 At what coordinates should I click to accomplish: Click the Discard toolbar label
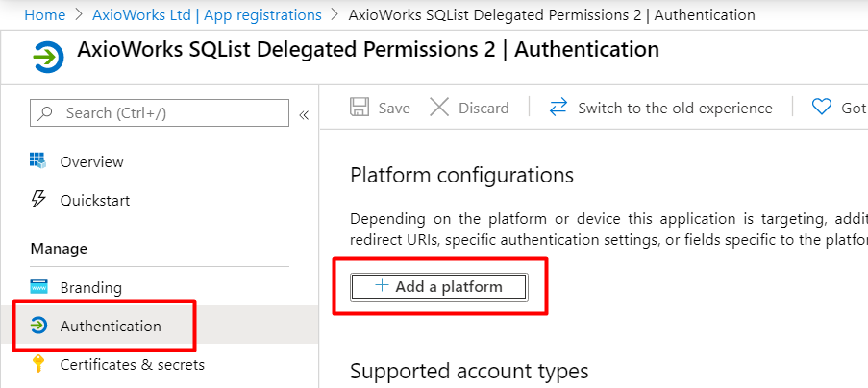coord(484,109)
